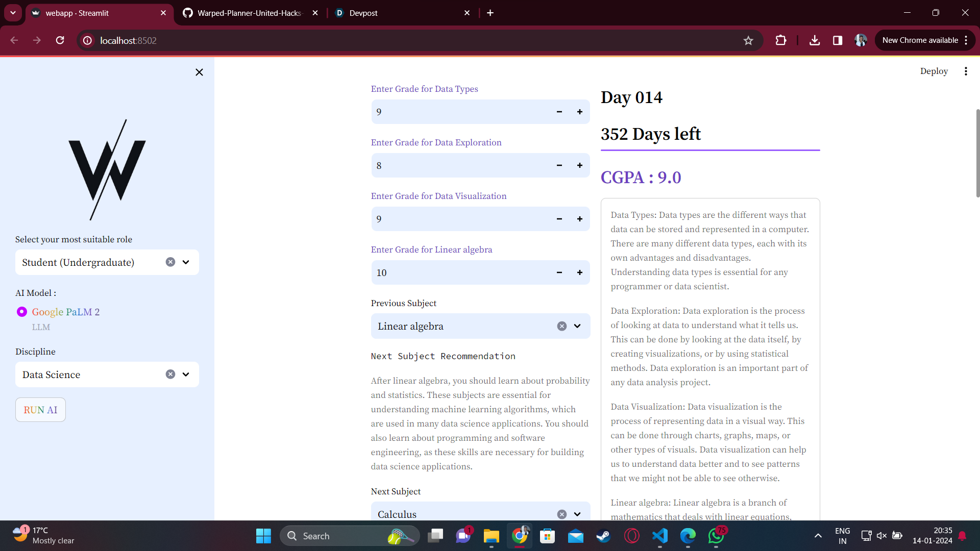The width and height of the screenshot is (980, 551).
Task: Expand the Discipline Data Science dropdown
Action: (186, 374)
